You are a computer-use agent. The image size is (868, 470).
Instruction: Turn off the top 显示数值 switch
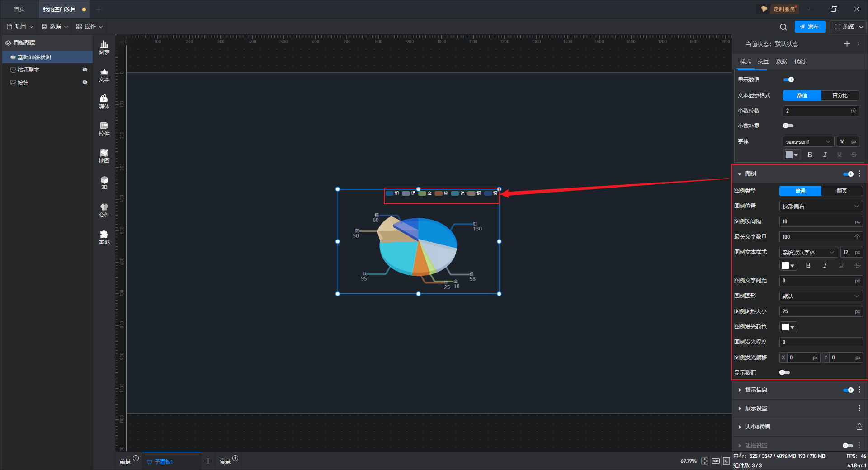point(789,80)
